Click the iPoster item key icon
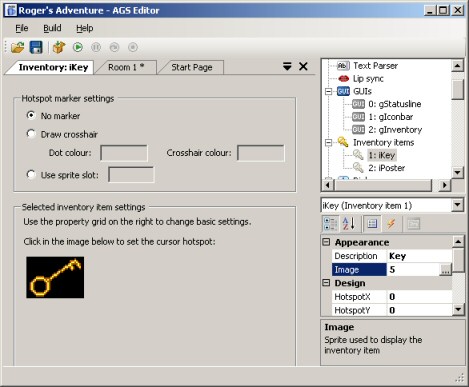The width and height of the screenshot is (469, 387). click(358, 167)
